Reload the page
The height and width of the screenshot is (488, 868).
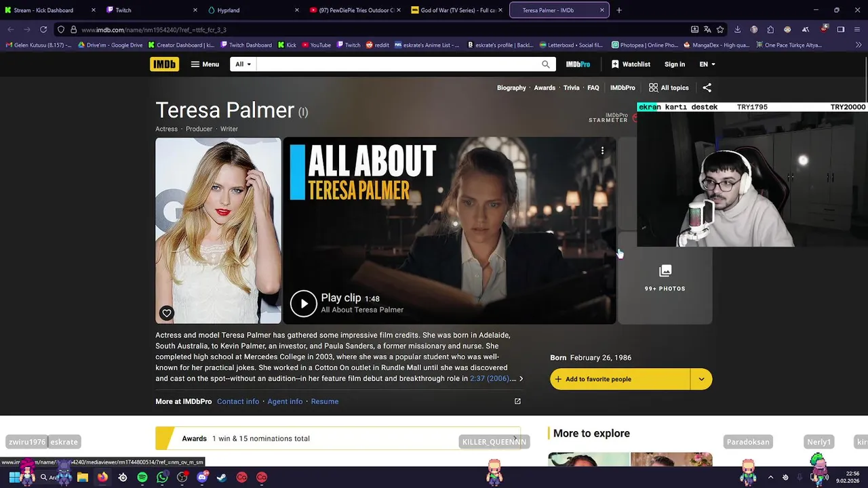click(43, 30)
